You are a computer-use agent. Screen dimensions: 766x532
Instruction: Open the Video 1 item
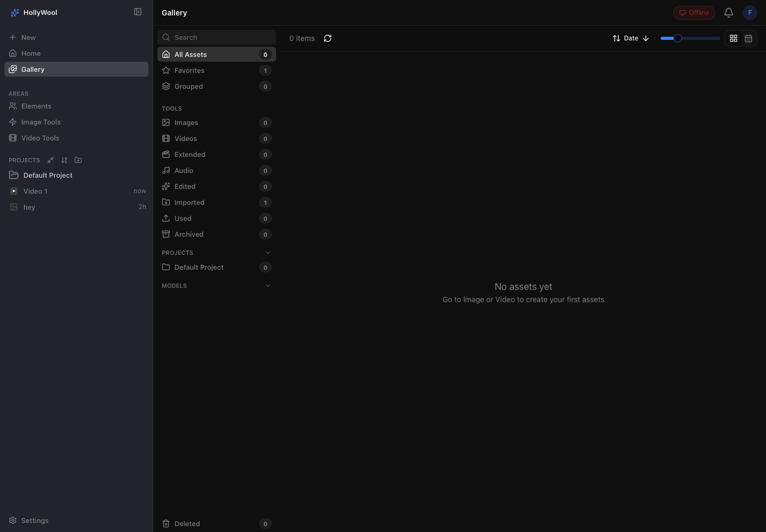76,191
